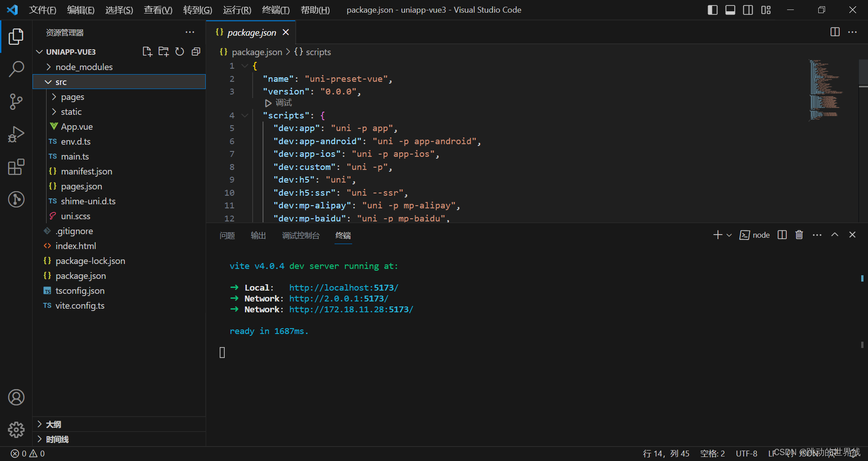The height and width of the screenshot is (461, 868).
Task: Open the Extensions view
Action: coord(16,167)
